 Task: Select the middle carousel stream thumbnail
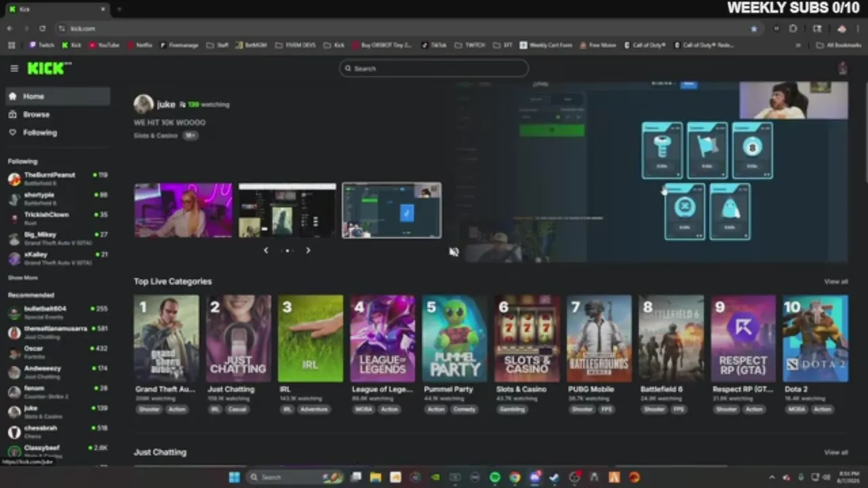click(x=288, y=210)
